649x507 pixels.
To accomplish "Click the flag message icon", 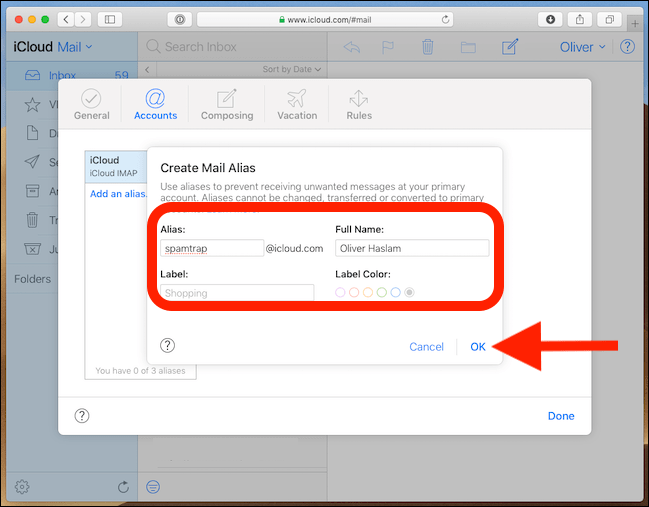I will pos(390,47).
